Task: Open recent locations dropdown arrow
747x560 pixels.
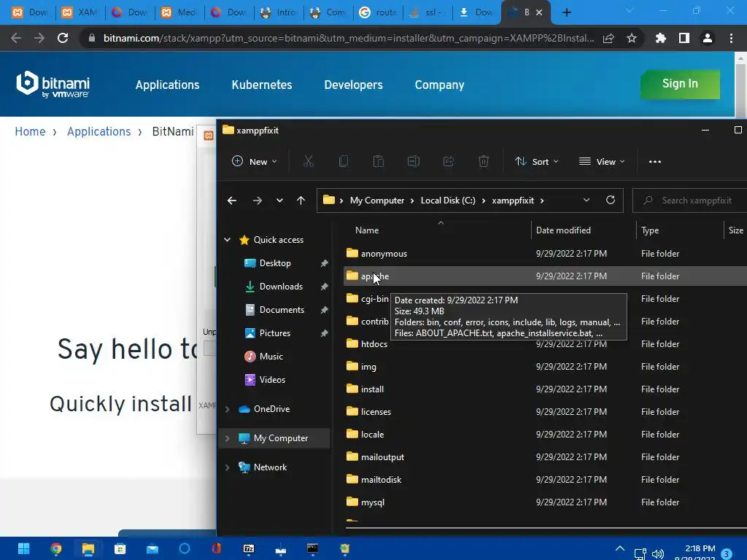Action: (x=279, y=201)
